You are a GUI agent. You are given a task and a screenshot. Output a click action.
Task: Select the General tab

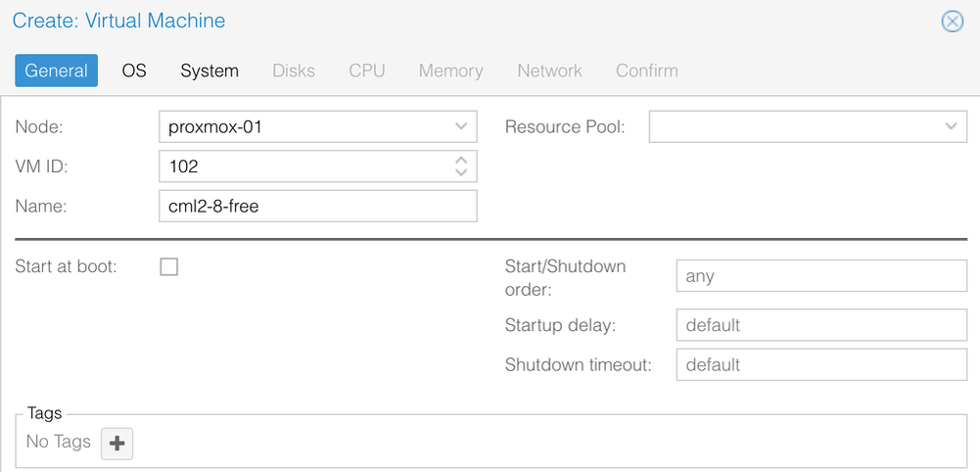56,71
